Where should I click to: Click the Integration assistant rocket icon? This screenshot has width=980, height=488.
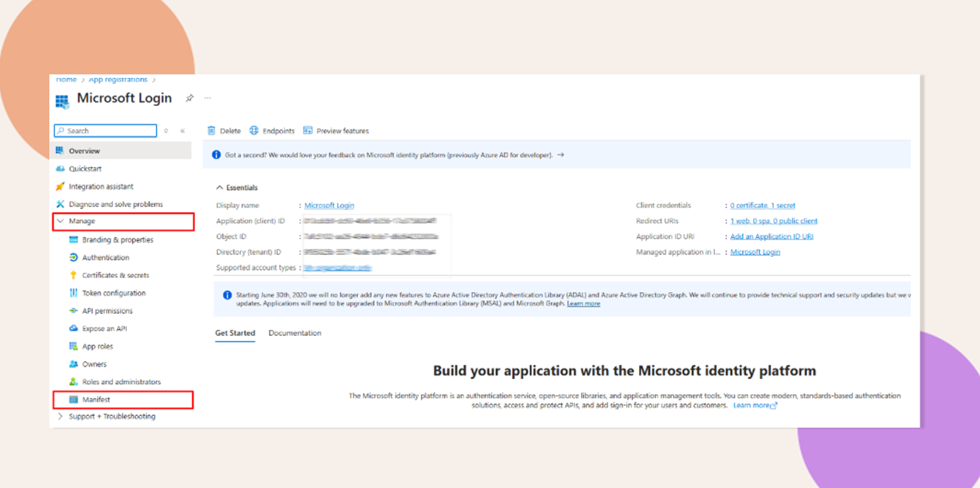(60, 186)
